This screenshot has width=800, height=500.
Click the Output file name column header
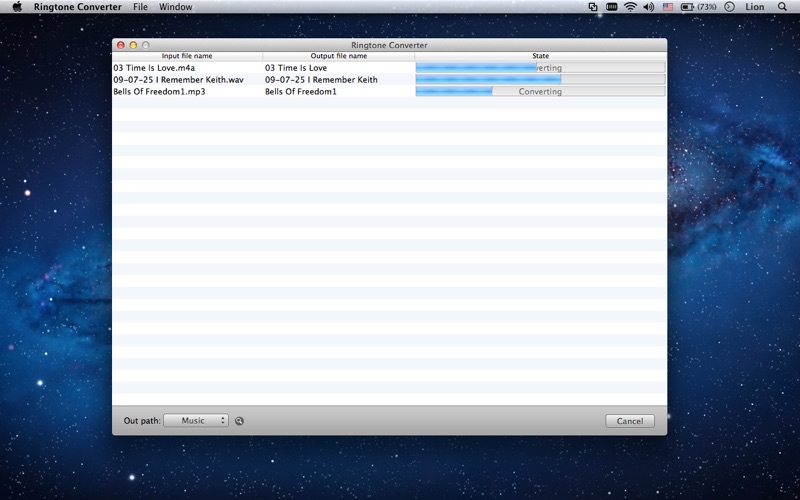coord(339,56)
